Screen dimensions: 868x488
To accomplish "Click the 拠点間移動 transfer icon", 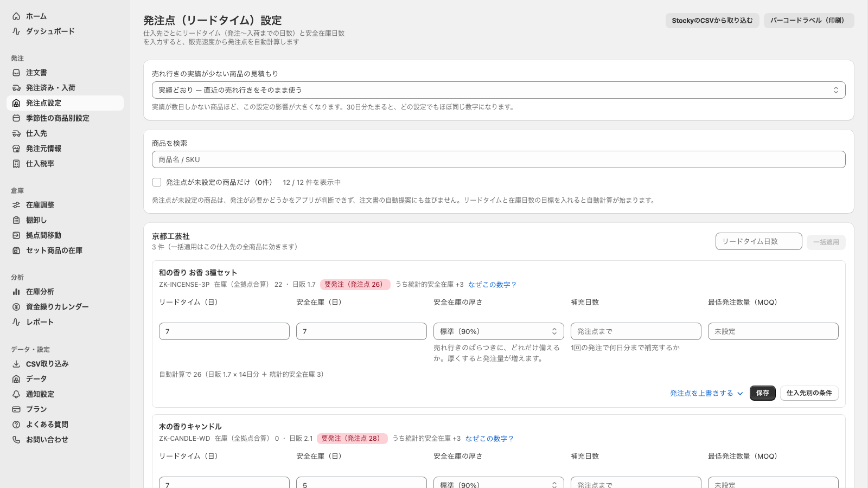I will pyautogui.click(x=16, y=235).
